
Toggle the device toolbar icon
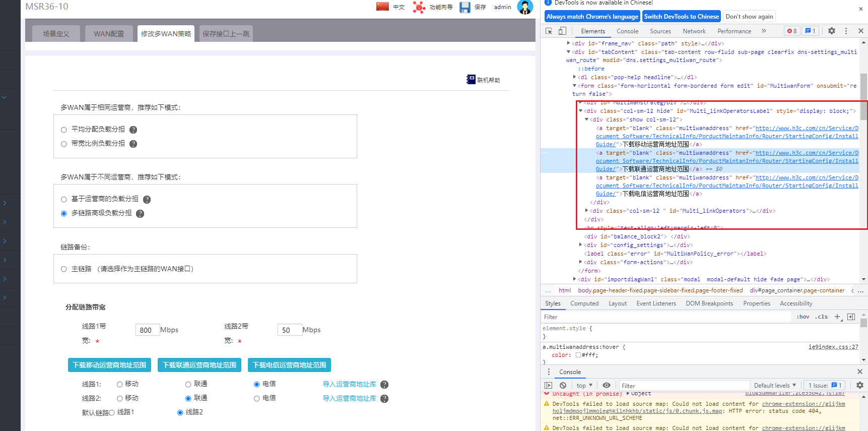(562, 31)
